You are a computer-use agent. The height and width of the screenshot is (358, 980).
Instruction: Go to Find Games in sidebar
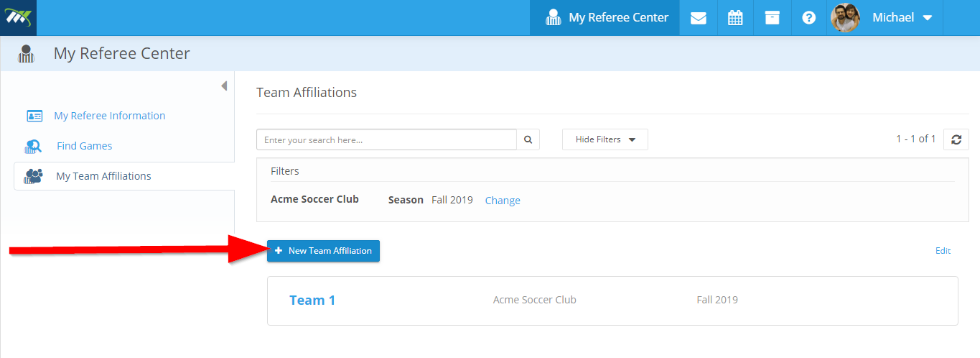pyautogui.click(x=85, y=146)
